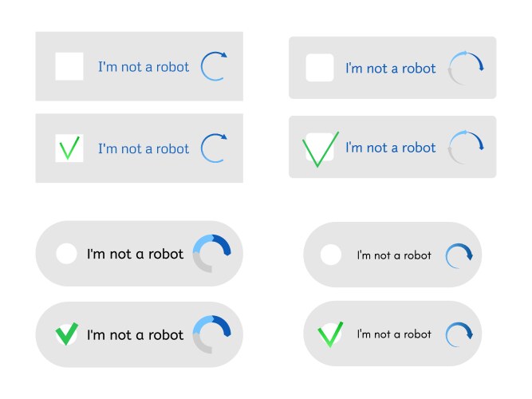This screenshot has height=399, width=532.
Task: Click the blue "I'm not a robot" label beside the empty square checkbox
Action: point(144,67)
